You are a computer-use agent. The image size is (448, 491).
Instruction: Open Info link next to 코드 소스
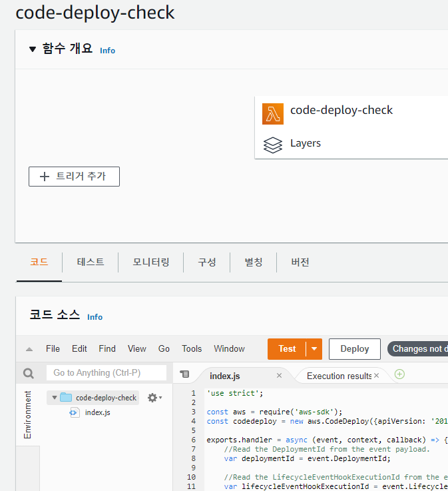(x=95, y=317)
